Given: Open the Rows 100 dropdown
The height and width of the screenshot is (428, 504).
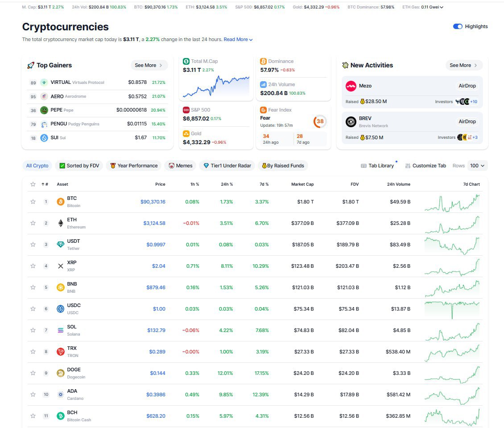Looking at the screenshot, I should (x=477, y=166).
